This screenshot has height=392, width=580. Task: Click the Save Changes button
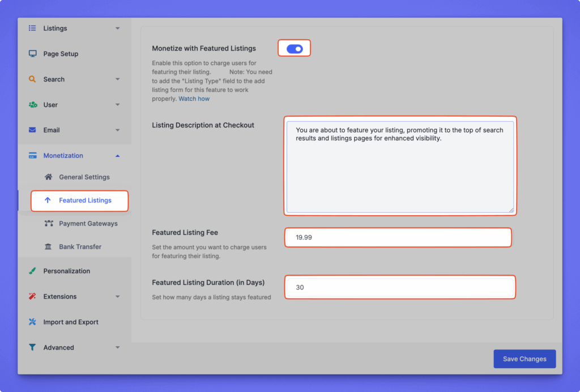point(524,359)
